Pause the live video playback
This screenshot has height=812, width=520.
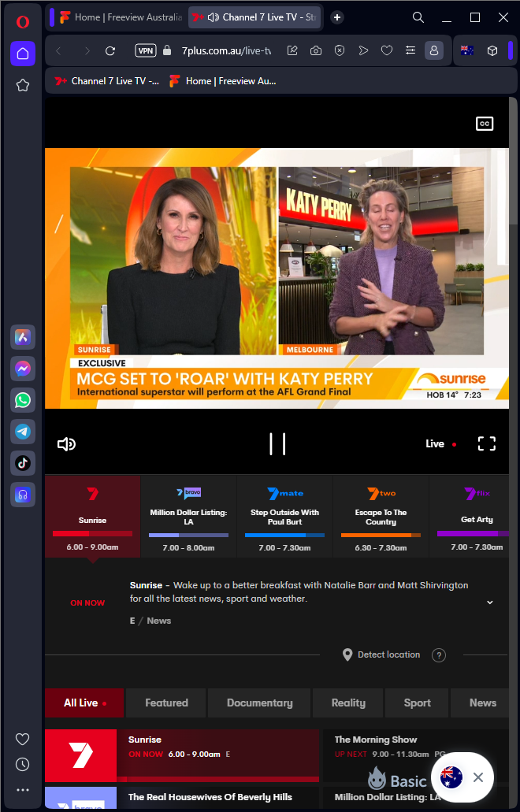coord(277,443)
